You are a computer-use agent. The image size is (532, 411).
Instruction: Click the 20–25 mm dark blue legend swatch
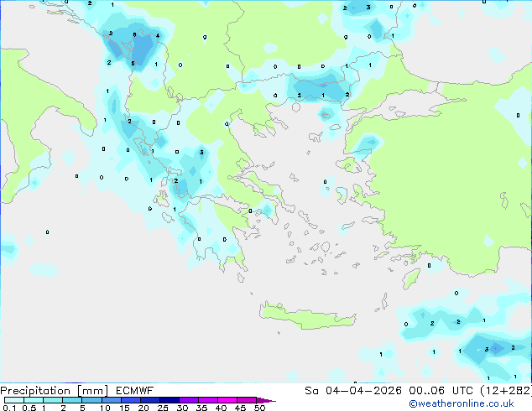pos(149,400)
